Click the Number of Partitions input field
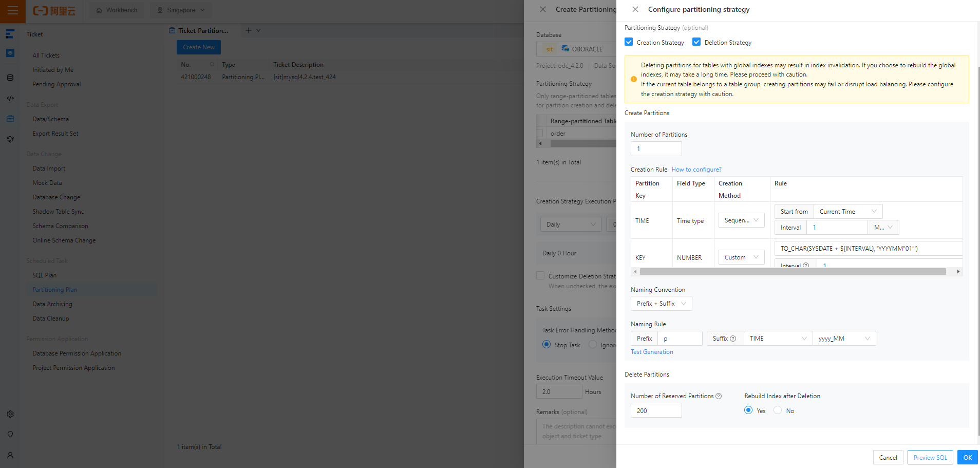980x468 pixels. point(656,149)
